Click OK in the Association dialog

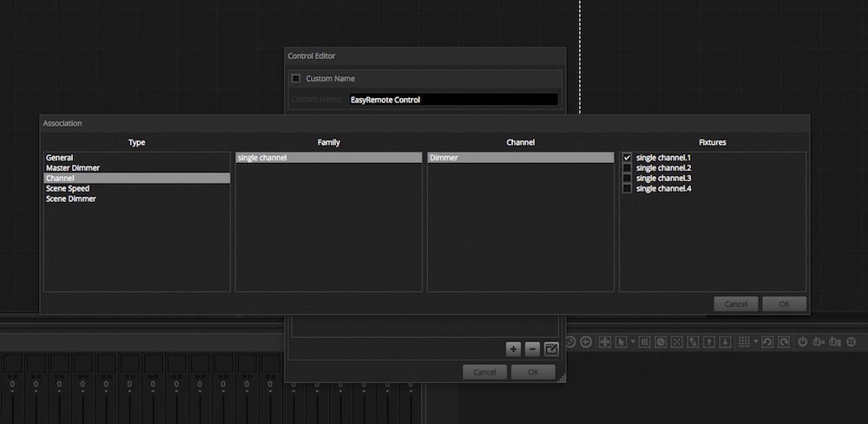point(784,304)
